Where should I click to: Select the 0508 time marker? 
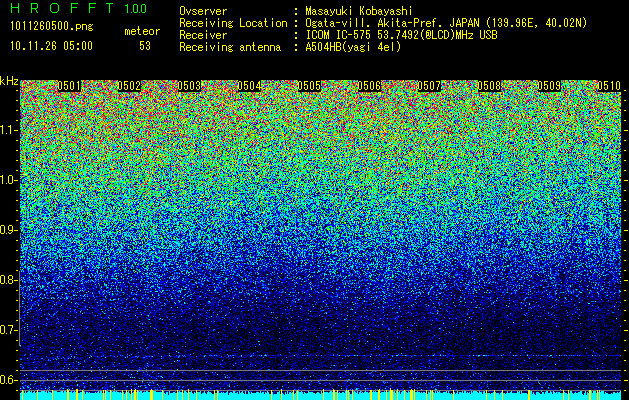489,86
